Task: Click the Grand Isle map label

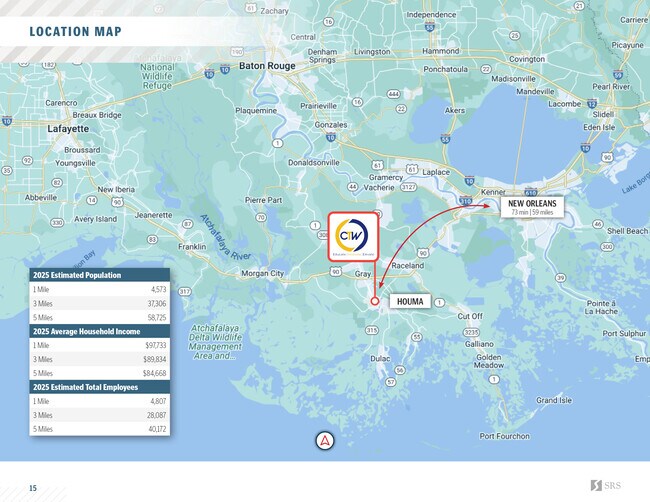Action: pyautogui.click(x=553, y=400)
